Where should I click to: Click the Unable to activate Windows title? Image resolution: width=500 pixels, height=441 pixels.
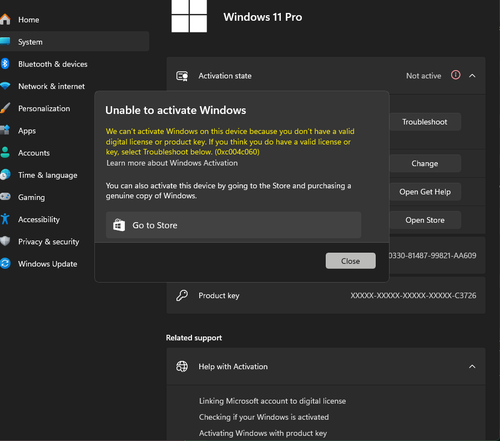point(176,110)
